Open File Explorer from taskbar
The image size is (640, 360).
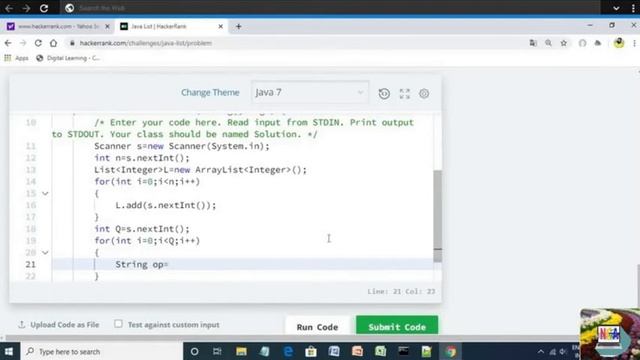coord(241,351)
